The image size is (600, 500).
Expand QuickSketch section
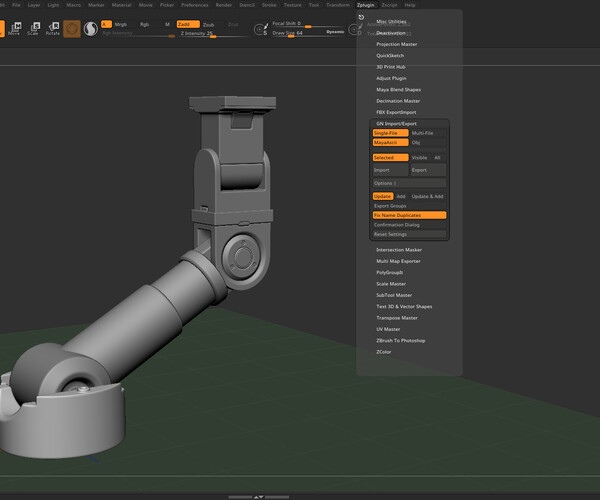[x=390, y=55]
